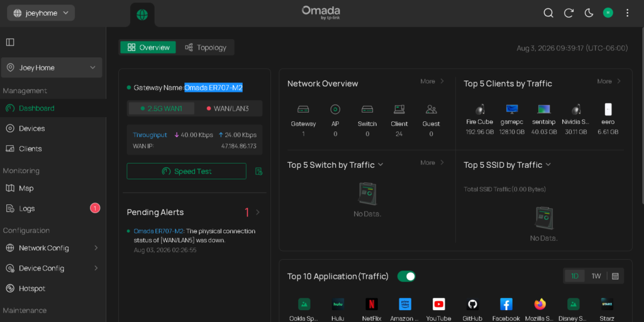The image size is (644, 322).
Task: Expand the Joey Home site selector
Action: tap(52, 67)
